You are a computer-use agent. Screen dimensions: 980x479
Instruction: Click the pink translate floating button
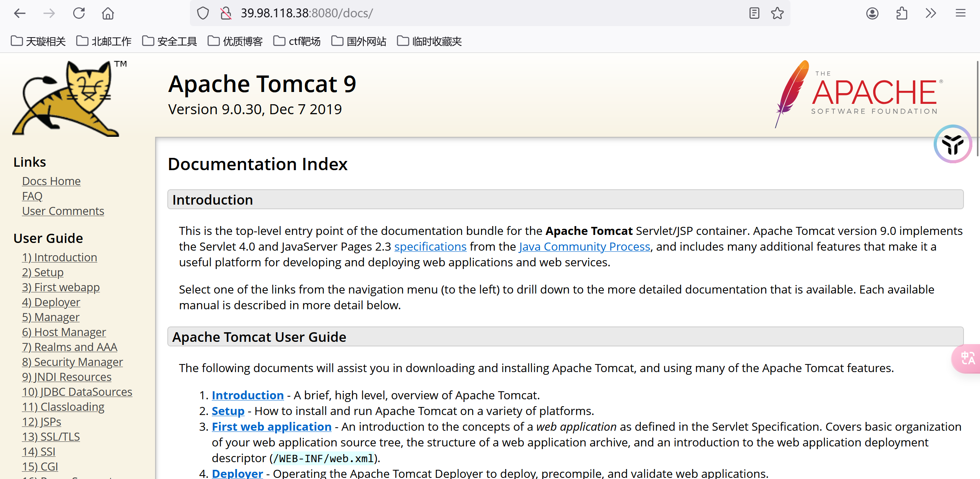click(967, 358)
